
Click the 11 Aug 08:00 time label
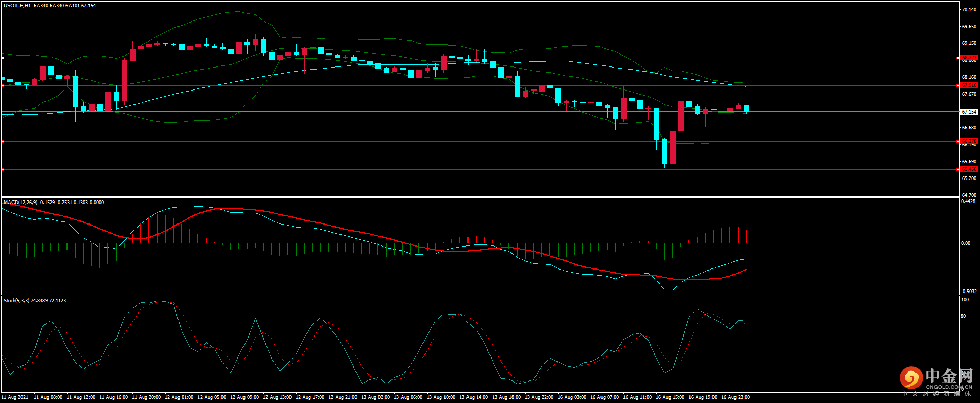click(x=48, y=397)
